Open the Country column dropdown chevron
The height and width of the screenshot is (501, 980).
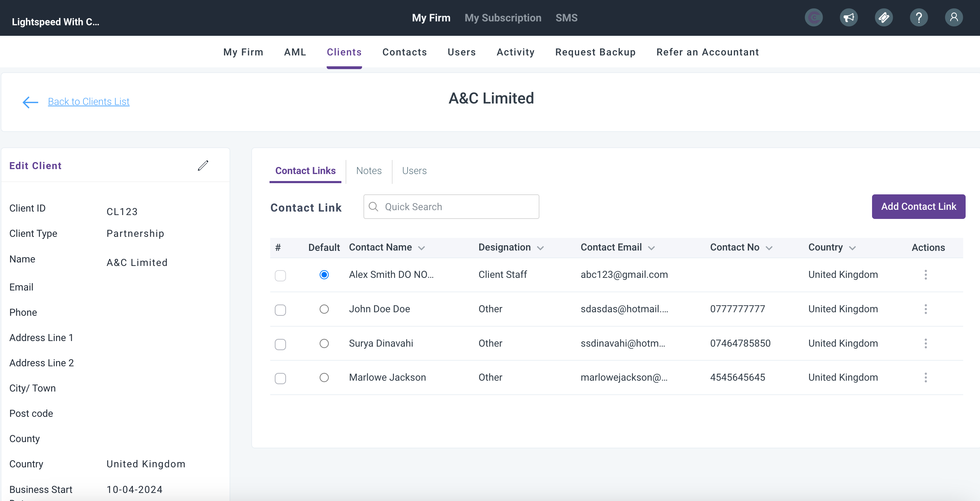tap(852, 248)
